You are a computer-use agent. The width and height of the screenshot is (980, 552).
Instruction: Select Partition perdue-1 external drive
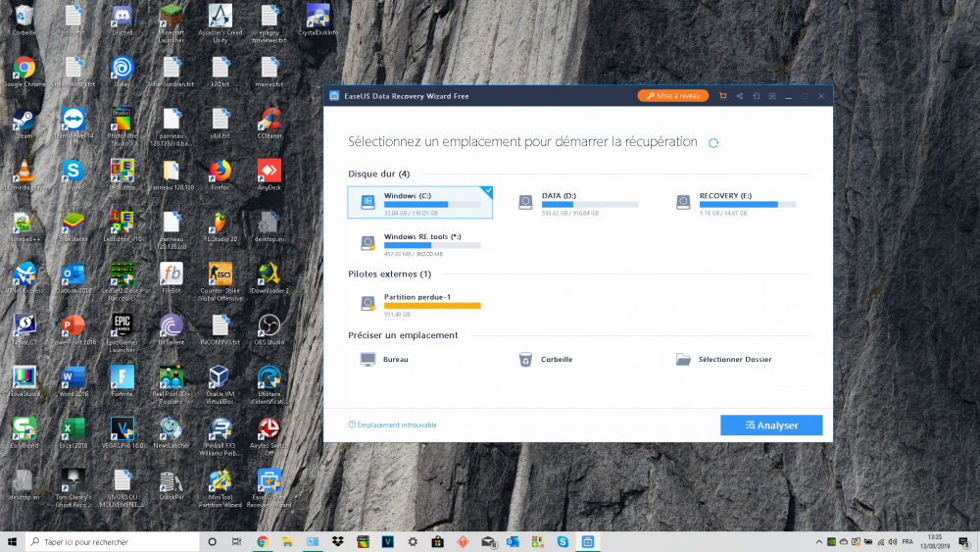coord(420,303)
